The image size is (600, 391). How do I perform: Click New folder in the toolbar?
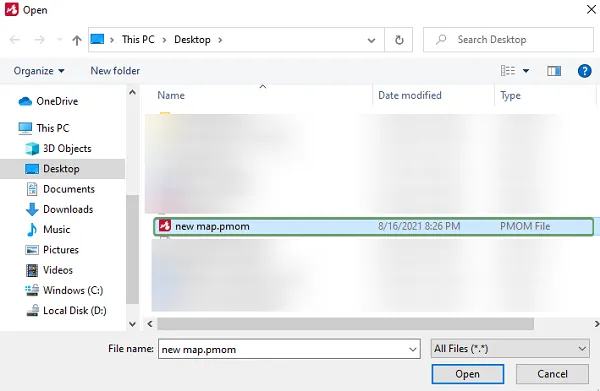click(x=115, y=71)
